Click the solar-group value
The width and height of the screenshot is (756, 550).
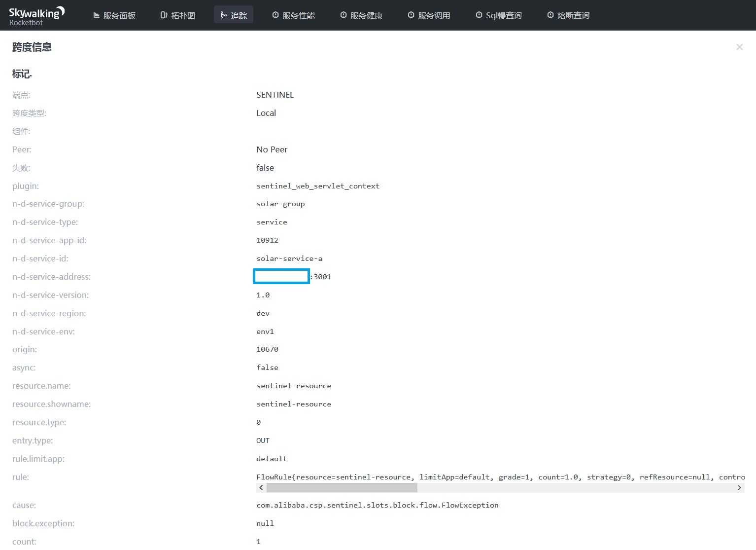[280, 204]
